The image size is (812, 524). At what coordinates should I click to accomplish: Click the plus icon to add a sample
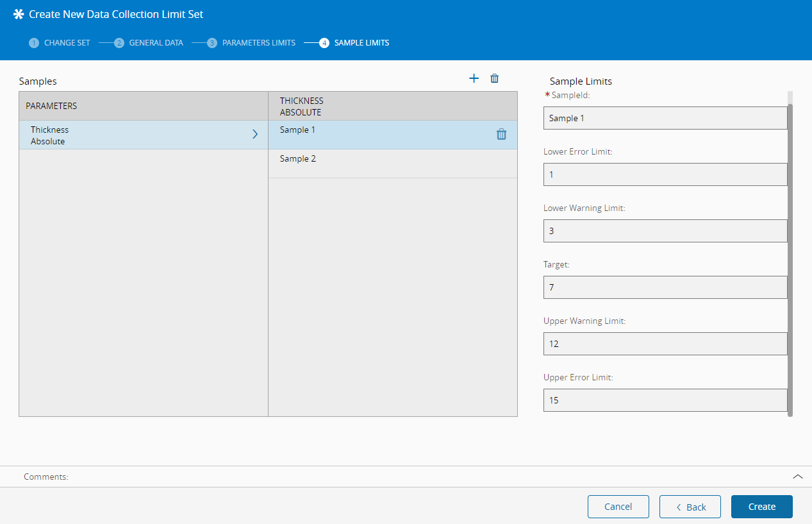474,78
